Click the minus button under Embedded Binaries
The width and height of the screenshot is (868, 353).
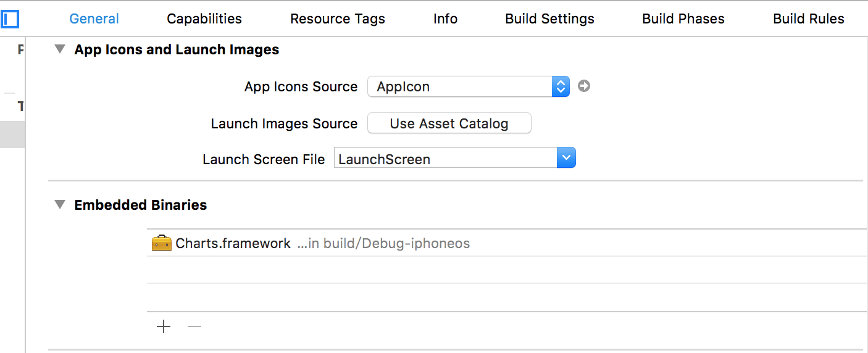(x=194, y=326)
